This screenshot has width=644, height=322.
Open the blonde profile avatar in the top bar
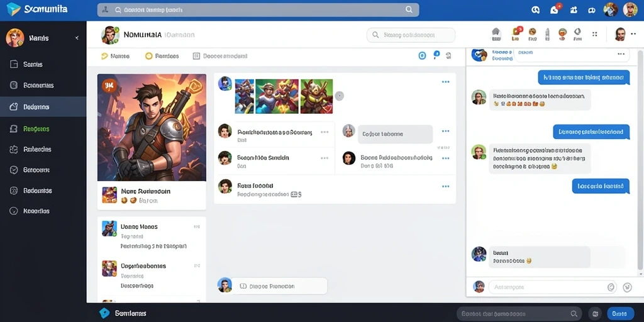point(630,9)
